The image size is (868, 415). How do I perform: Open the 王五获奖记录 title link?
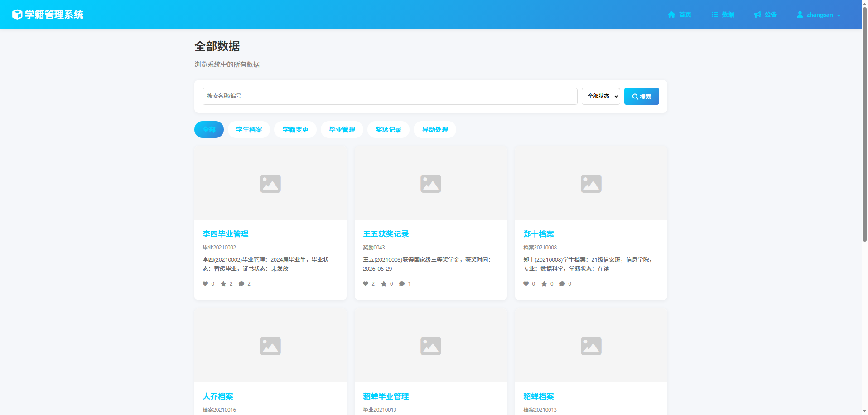pos(386,234)
